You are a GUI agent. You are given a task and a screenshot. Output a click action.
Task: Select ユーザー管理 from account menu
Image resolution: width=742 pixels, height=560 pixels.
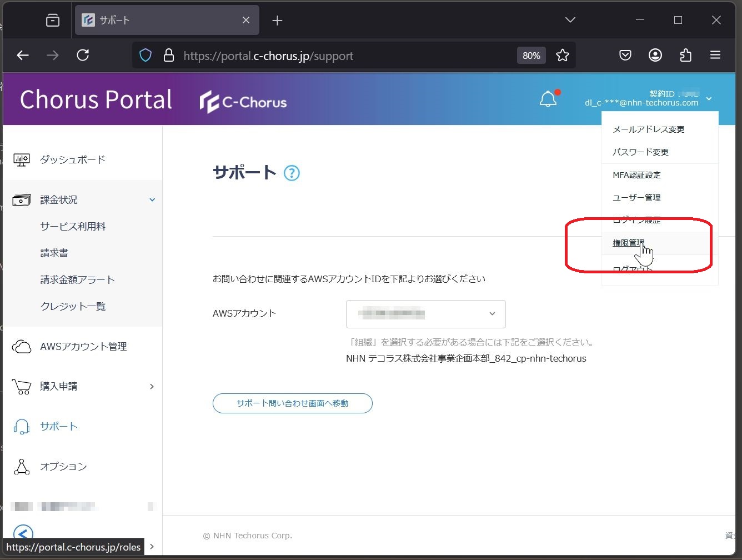coord(636,198)
